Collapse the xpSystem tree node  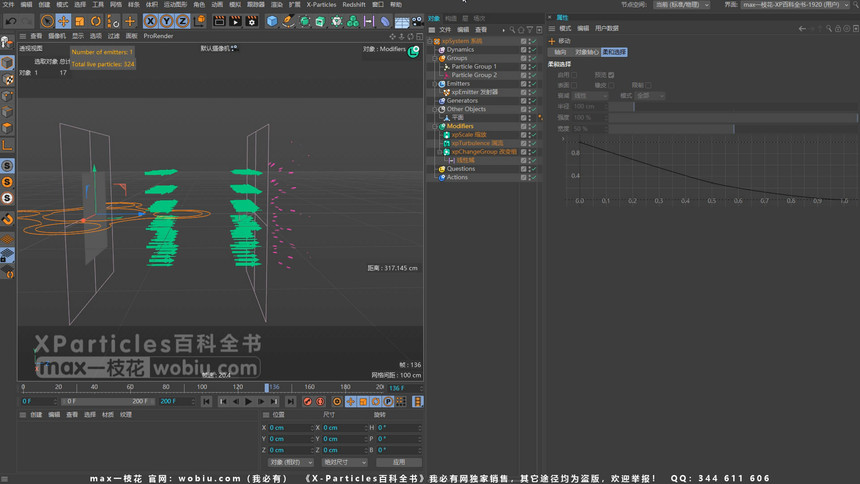[430, 41]
